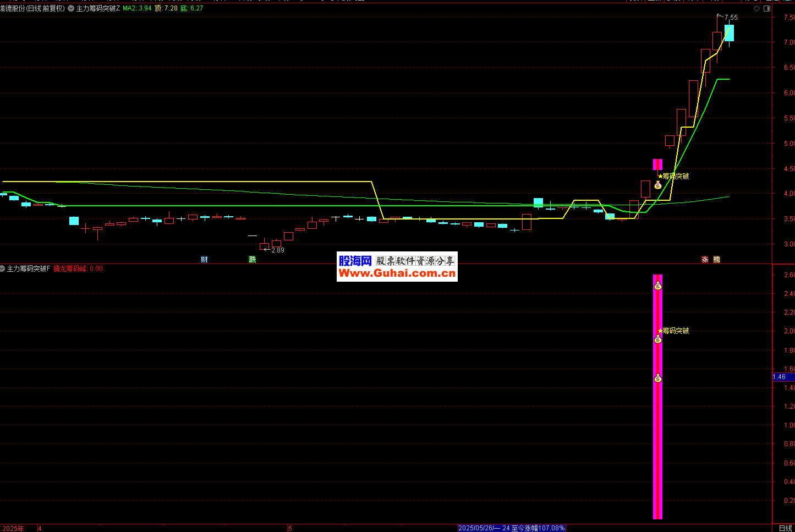Screen dimensions: 795x532
Task: Click the 日线 period label at bottom-right
Action: (x=785, y=528)
